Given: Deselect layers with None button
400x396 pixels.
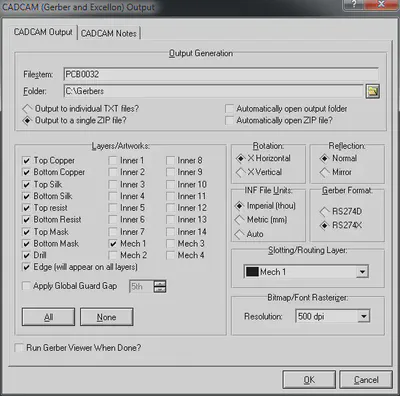Looking at the screenshot, I should click(107, 317).
